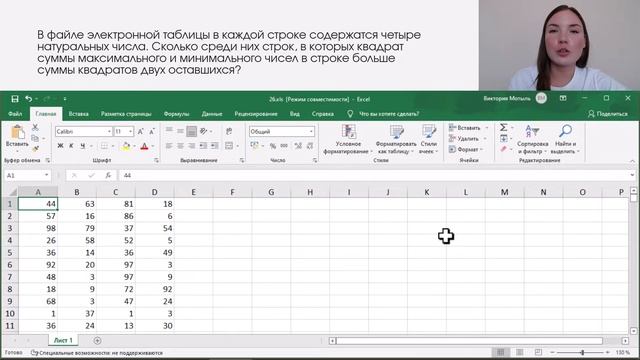Click the Borders icon
Viewport: 640px width, 360px height.
pyautogui.click(x=104, y=146)
